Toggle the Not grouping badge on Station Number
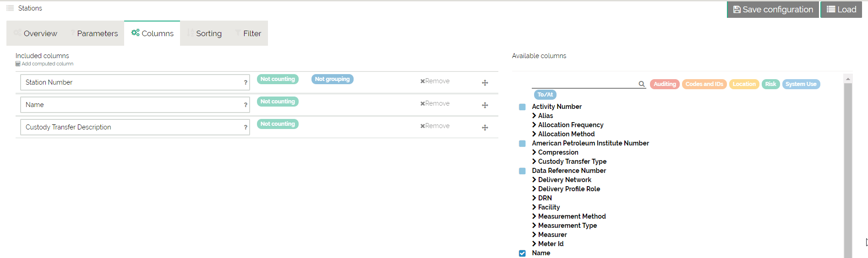Image resolution: width=868 pixels, height=258 pixels. [x=332, y=79]
